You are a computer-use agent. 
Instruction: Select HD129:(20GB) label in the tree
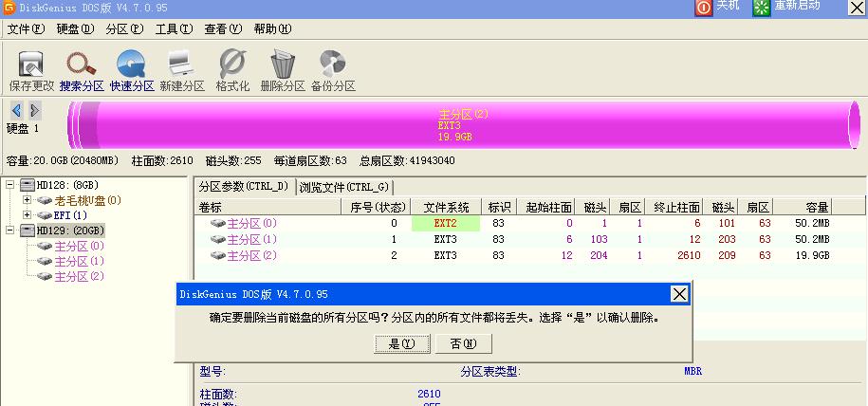pyautogui.click(x=70, y=231)
